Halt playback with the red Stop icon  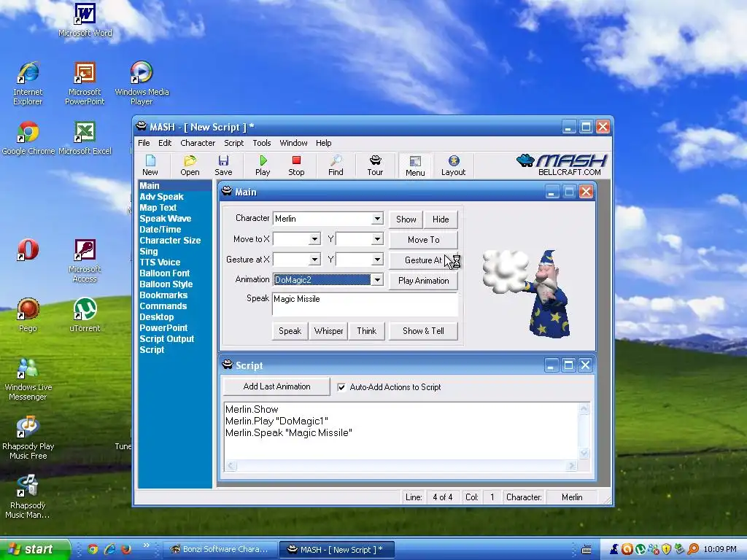click(296, 166)
